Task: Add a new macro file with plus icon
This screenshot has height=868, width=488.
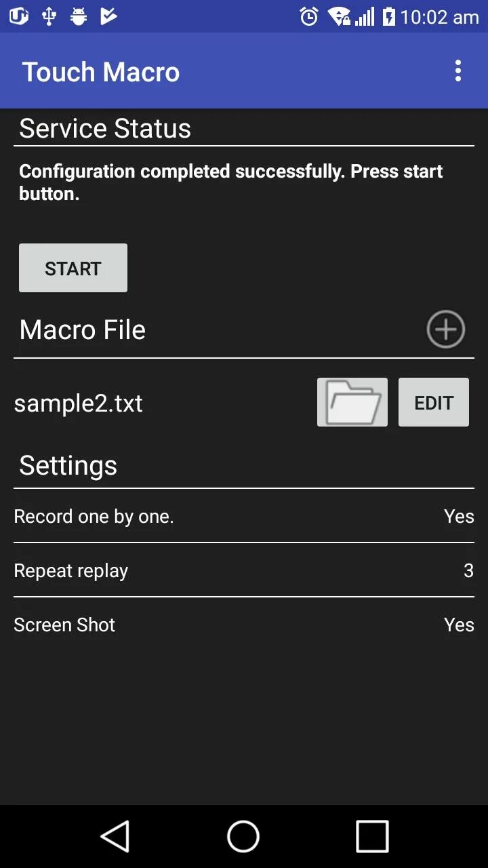Action: (445, 330)
